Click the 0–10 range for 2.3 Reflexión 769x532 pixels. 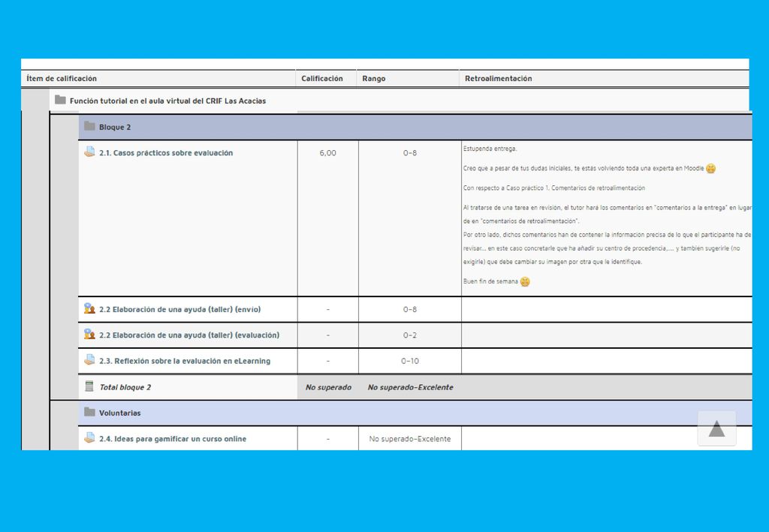[410, 361]
